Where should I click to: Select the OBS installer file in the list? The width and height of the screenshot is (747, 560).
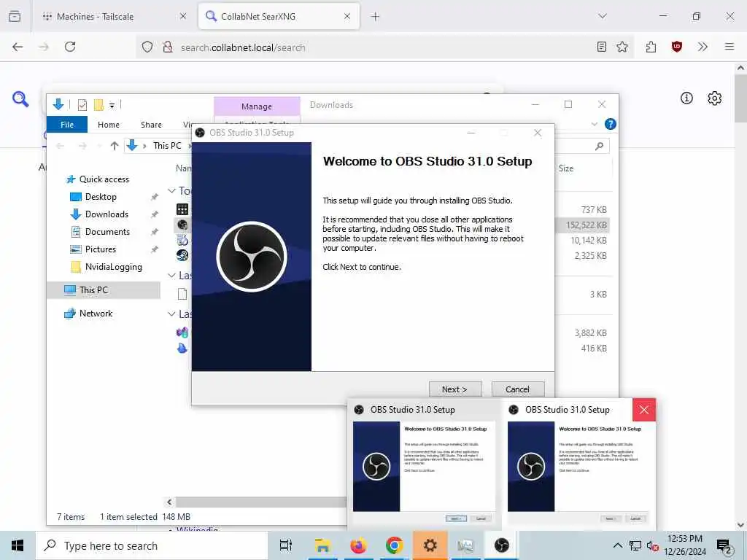(x=182, y=225)
